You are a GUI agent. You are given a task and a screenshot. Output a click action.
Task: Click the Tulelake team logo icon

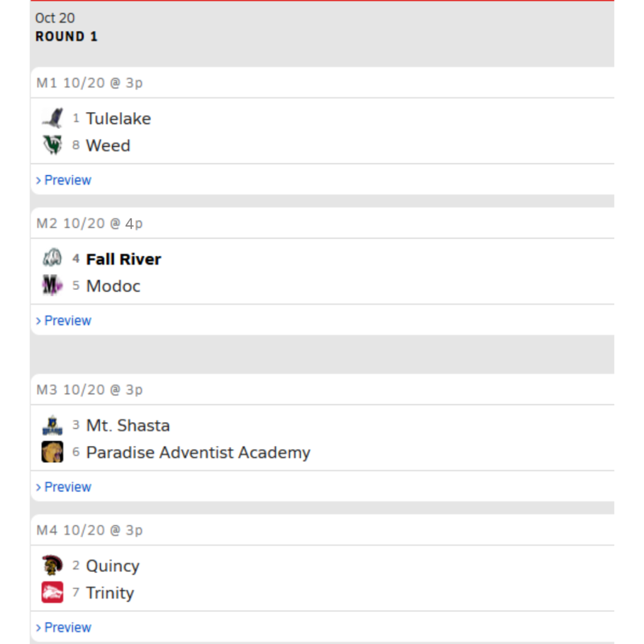point(52,118)
